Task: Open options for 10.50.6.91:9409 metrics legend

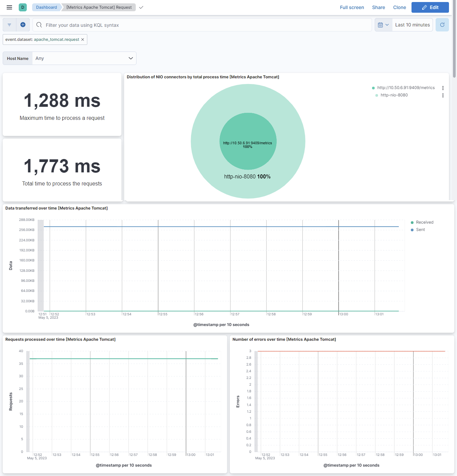Action: 443,88
